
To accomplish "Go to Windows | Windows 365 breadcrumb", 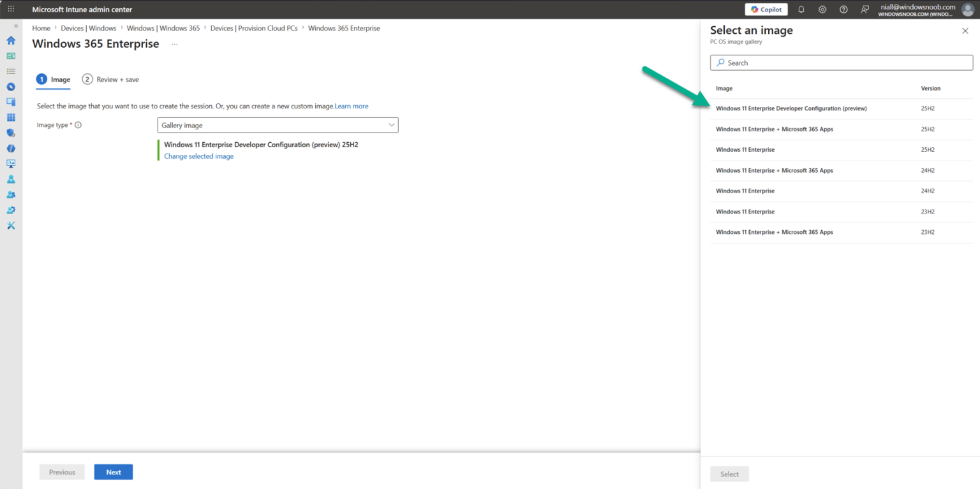I will (163, 28).
